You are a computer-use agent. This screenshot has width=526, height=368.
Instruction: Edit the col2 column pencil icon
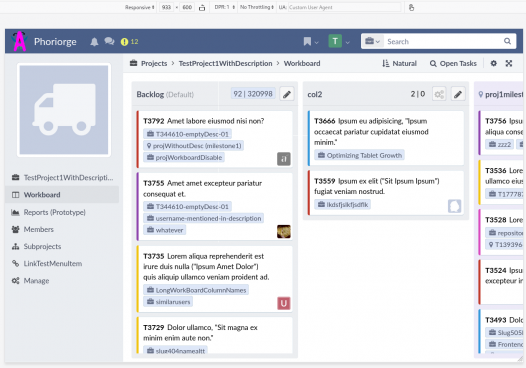point(458,94)
